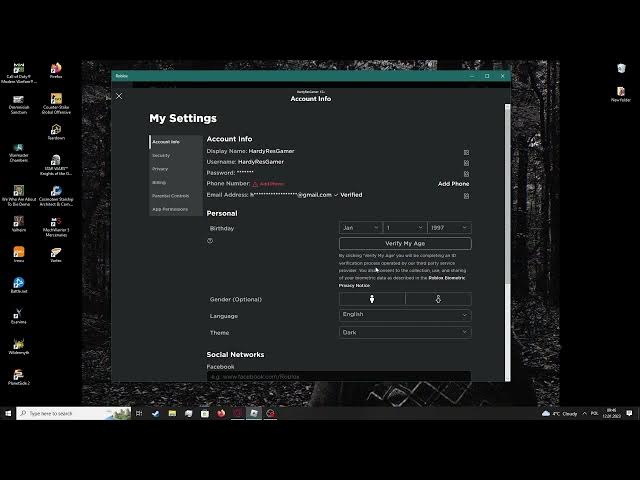Viewport: 640px width, 480px height.
Task: Open the Theme dropdown
Action: (x=405, y=332)
